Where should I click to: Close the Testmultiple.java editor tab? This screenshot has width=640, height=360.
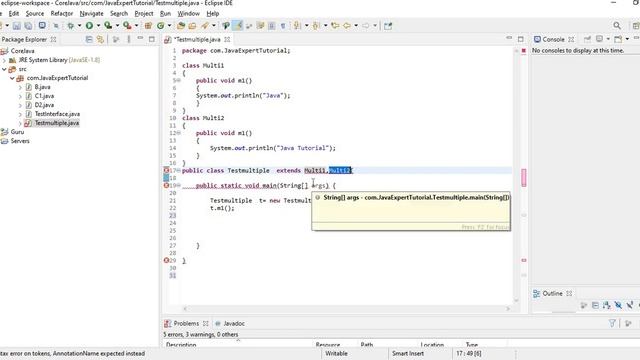227,39
